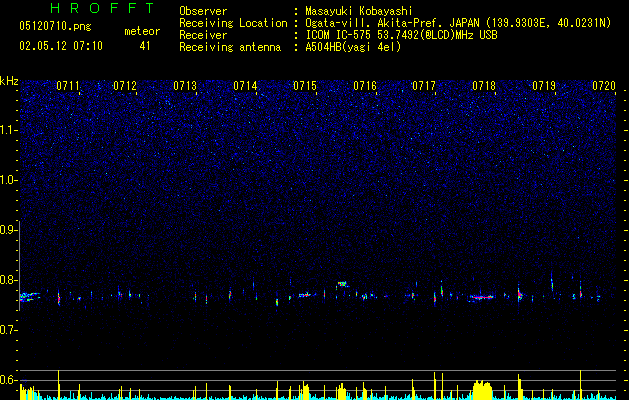Click the 0719 time marker
629x400 pixels.
pos(544,86)
